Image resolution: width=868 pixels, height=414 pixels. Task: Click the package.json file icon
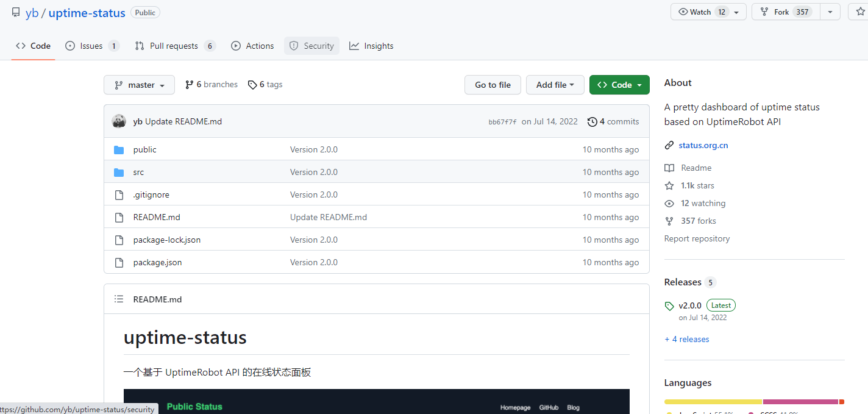click(x=119, y=262)
